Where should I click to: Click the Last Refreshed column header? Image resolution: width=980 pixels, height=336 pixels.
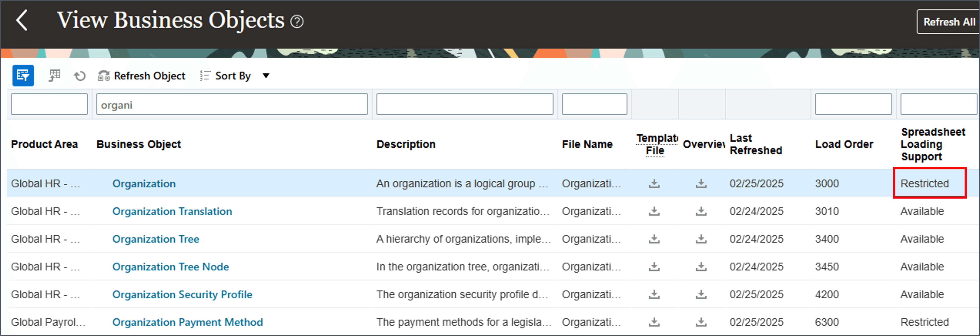755,145
